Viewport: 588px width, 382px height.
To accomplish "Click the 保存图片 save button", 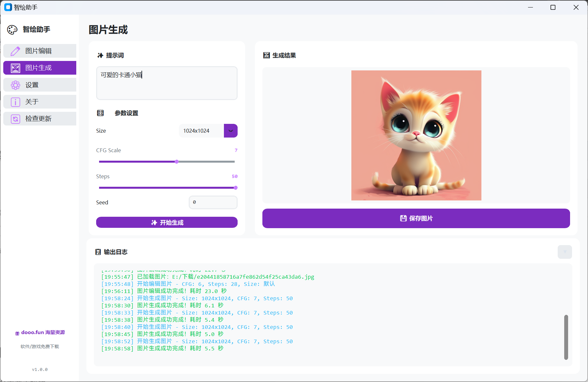I will point(416,218).
